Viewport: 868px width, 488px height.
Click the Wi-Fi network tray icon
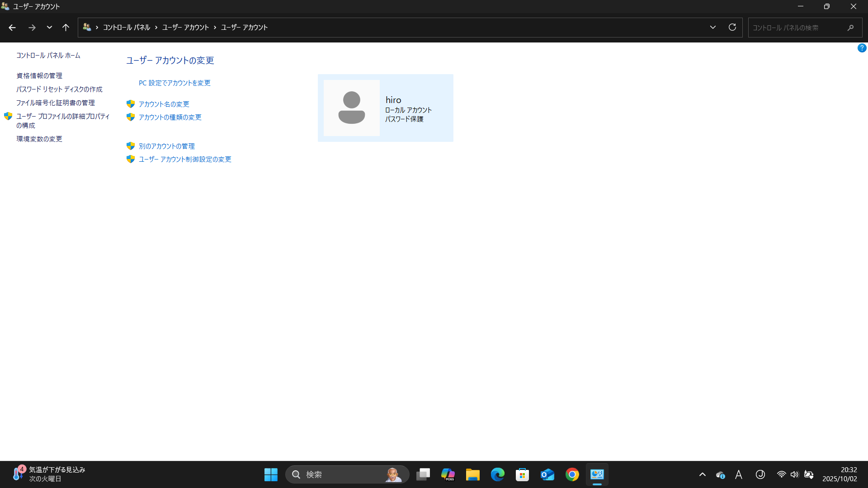(x=781, y=474)
